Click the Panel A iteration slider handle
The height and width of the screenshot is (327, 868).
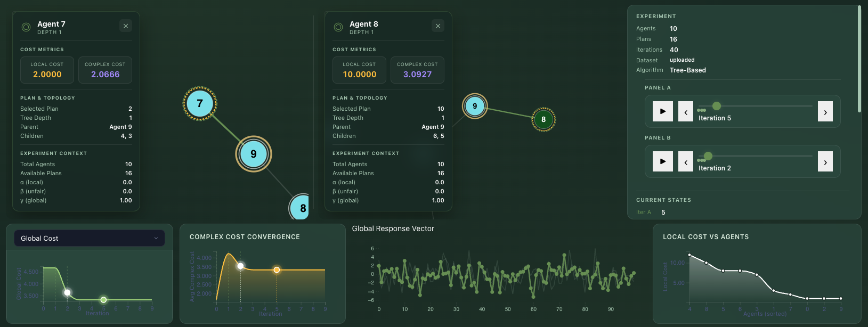tap(717, 106)
